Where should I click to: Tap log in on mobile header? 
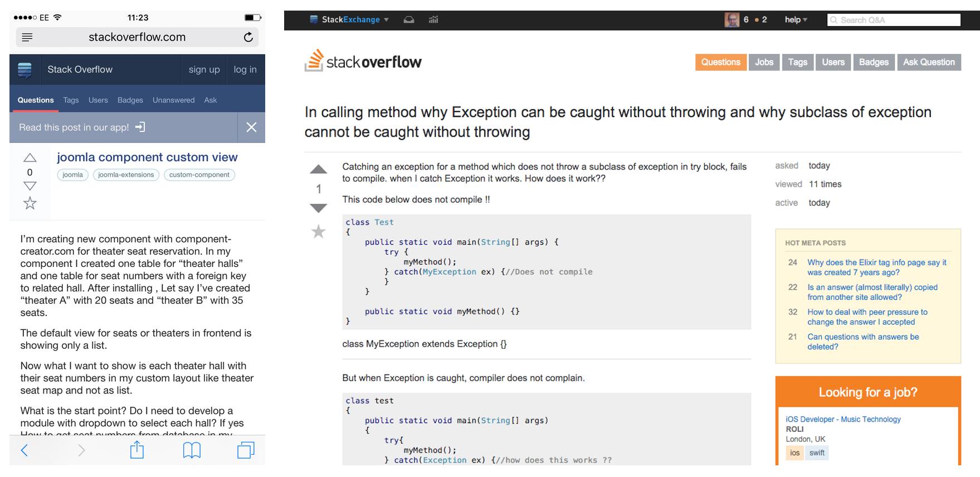click(245, 70)
